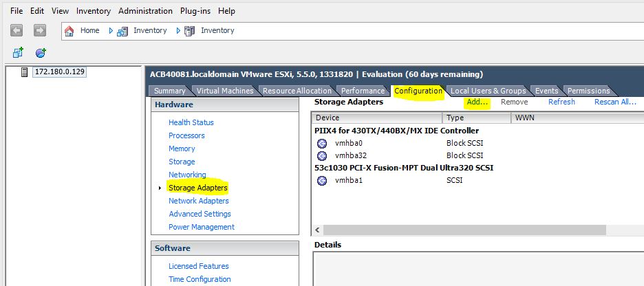Image resolution: width=644 pixels, height=286 pixels.
Task: Click the adapter list horizontal scrollbar
Action: pyautogui.click(x=464, y=230)
